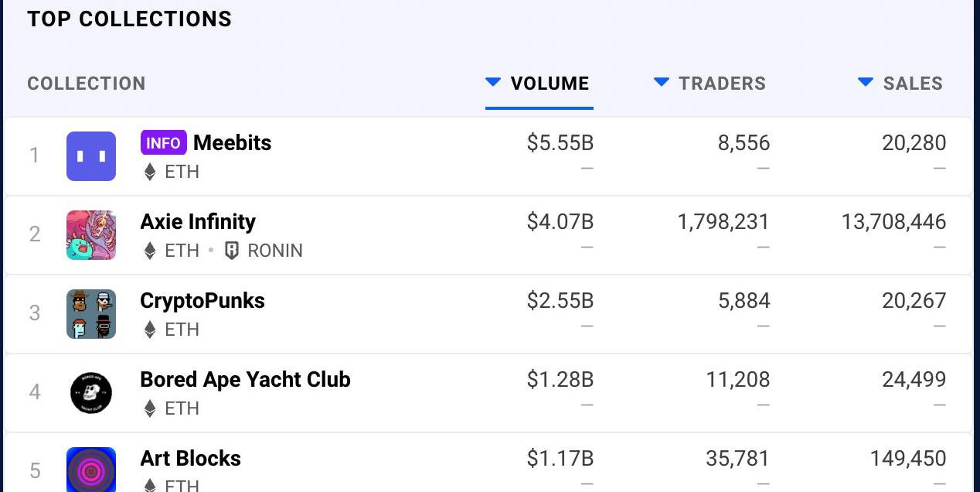Click the purple INFO badge on Meebits
The height and width of the screenshot is (492, 980).
coord(163,142)
